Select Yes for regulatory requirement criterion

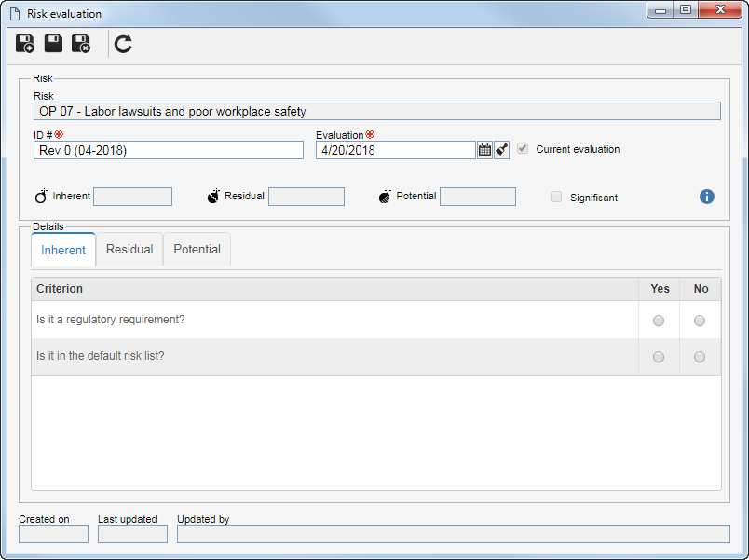659,321
